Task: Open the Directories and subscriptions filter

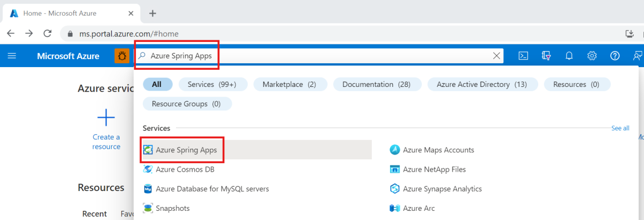Action: [546, 56]
